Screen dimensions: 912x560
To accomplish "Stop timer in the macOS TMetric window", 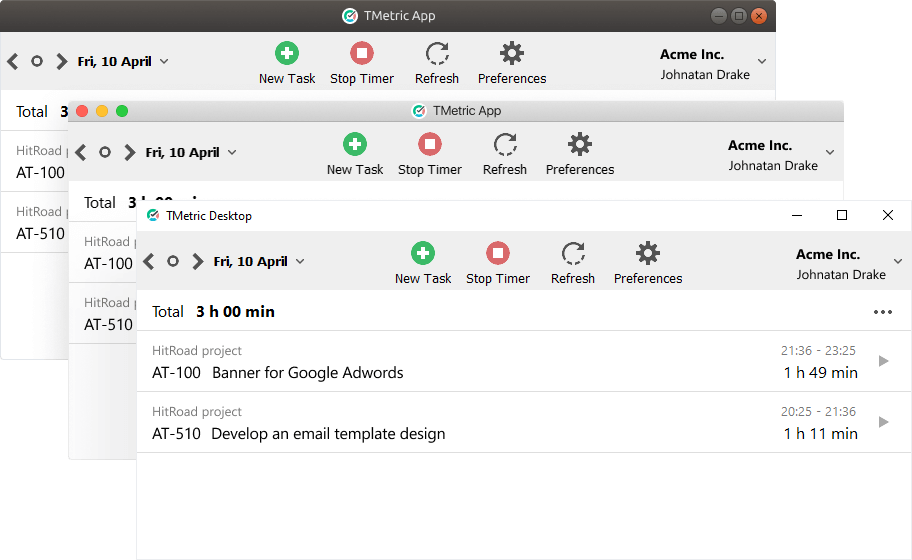I will tap(430, 154).
